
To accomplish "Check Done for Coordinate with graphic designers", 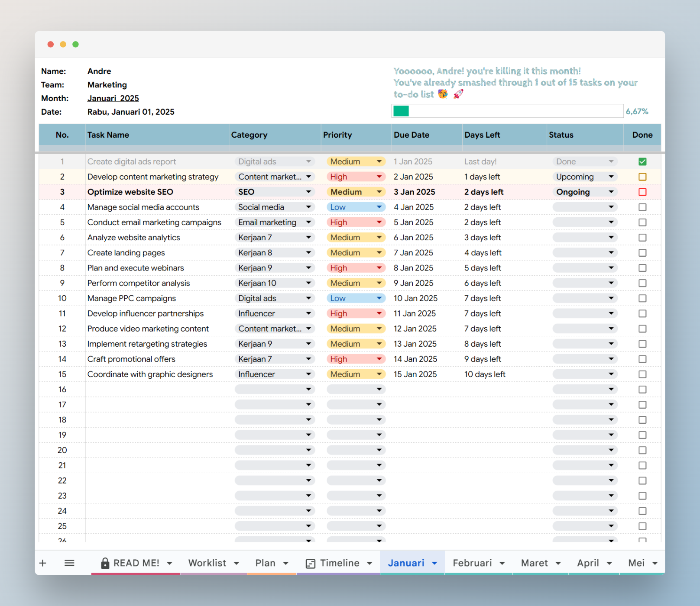I will point(642,374).
